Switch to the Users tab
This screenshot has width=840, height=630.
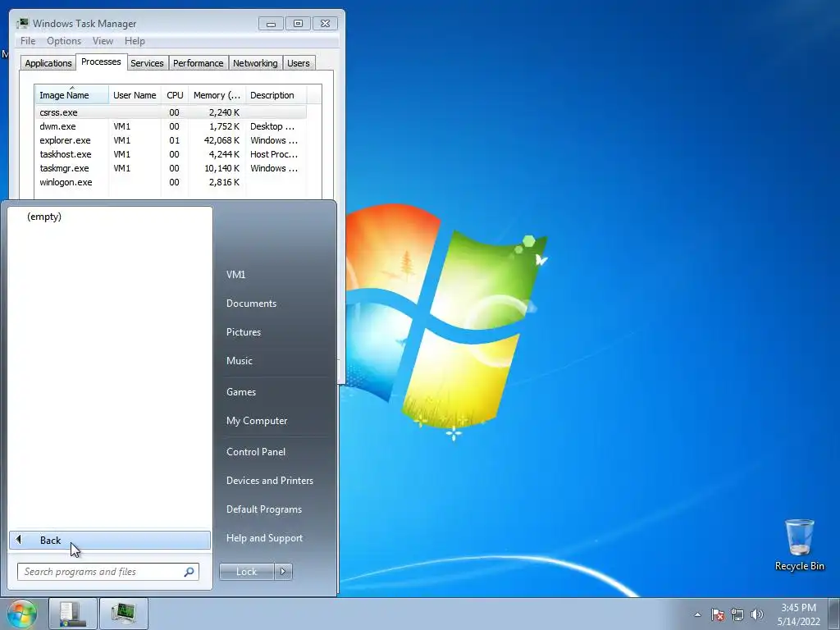299,63
